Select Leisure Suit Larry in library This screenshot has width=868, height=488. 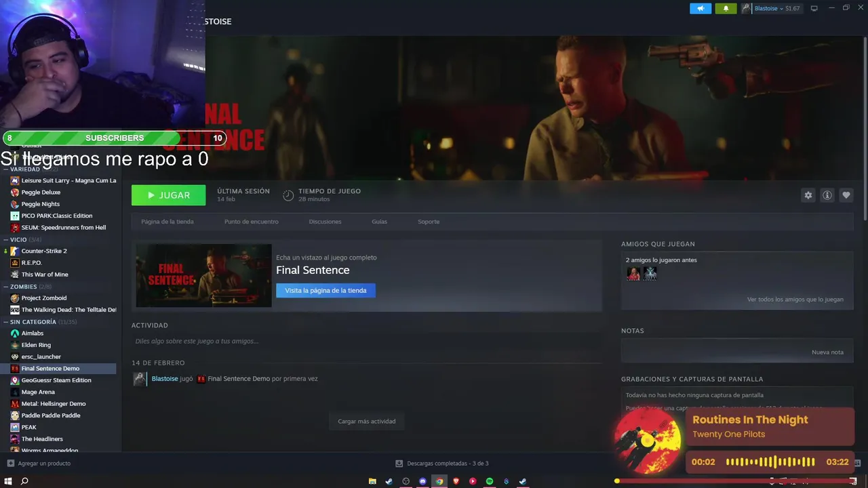coord(68,180)
